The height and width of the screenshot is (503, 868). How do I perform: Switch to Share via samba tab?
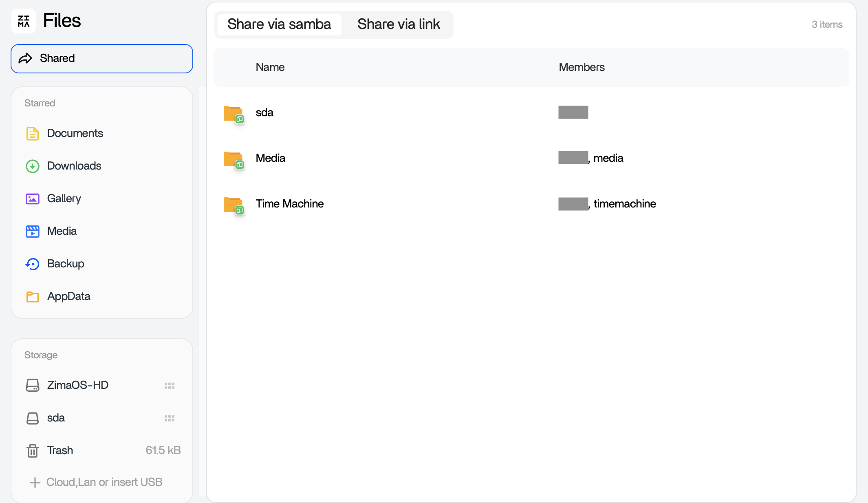pyautogui.click(x=279, y=24)
